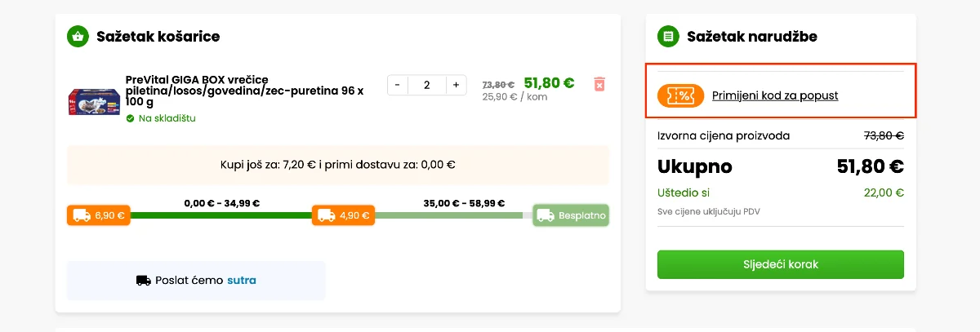Click the green basket icon beside Sažetak košarice
This screenshot has width=980, height=332.
pos(78,36)
